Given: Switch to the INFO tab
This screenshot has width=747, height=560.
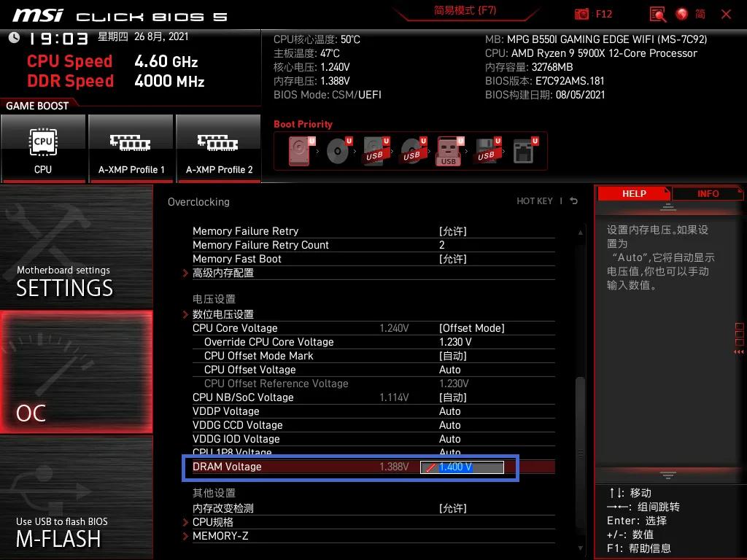Looking at the screenshot, I should (x=707, y=193).
